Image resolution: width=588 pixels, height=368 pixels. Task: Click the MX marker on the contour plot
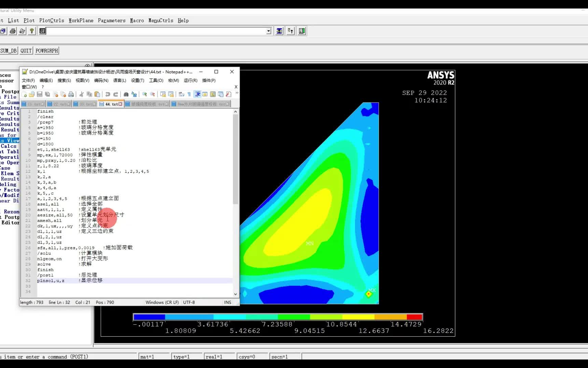pos(372,291)
